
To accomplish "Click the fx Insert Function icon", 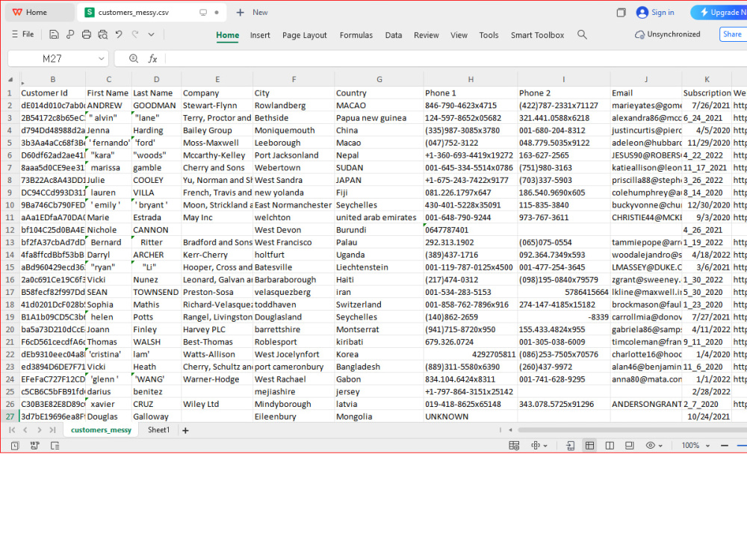I will [152, 58].
